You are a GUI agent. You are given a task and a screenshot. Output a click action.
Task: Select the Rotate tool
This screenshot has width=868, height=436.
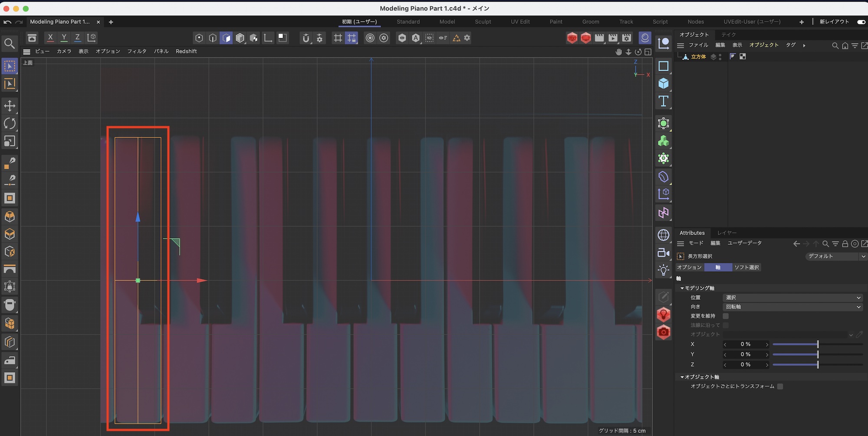tap(10, 124)
